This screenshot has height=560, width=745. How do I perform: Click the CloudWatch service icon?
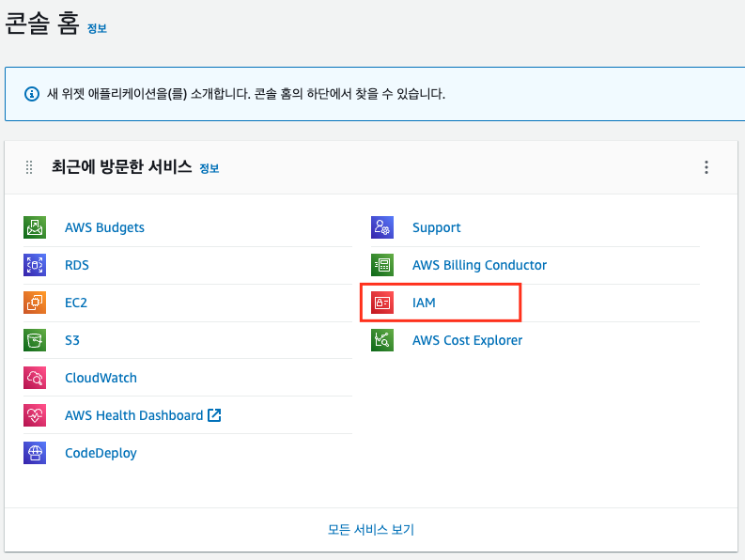(x=35, y=378)
